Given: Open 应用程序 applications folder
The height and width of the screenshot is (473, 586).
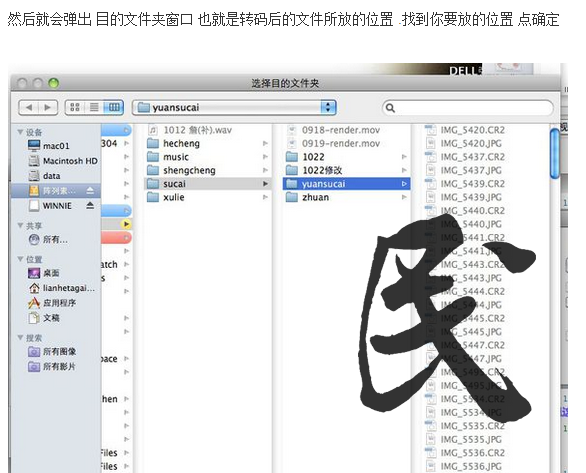Looking at the screenshot, I should click(x=52, y=303).
